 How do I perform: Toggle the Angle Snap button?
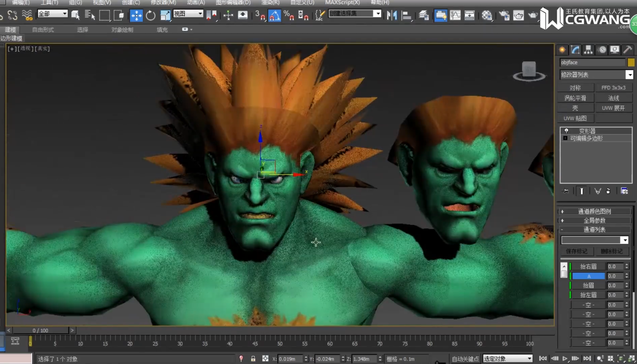coord(275,15)
